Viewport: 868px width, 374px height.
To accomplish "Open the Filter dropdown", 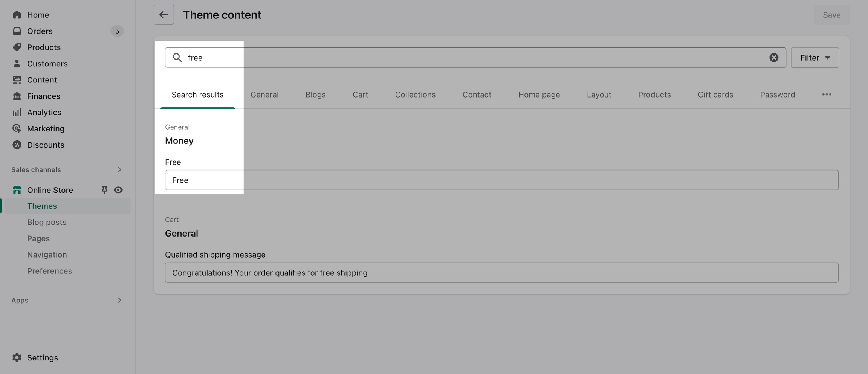I will pos(815,58).
